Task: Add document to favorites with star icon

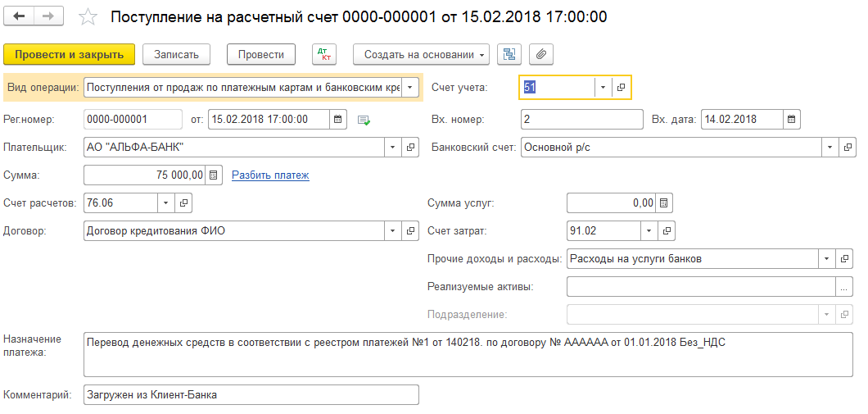Action: [88, 17]
